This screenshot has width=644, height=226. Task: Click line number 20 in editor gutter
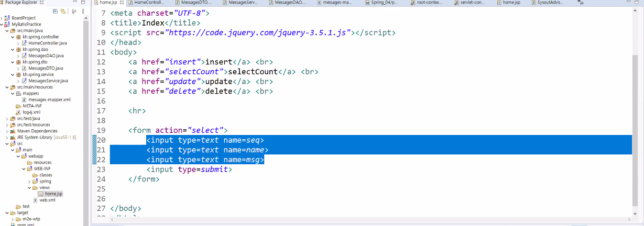pos(102,140)
